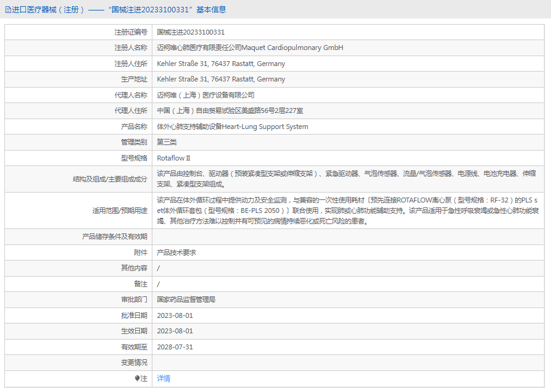Click the 管理类别 label cell
This screenshot has width=551, height=392.
tap(78, 142)
